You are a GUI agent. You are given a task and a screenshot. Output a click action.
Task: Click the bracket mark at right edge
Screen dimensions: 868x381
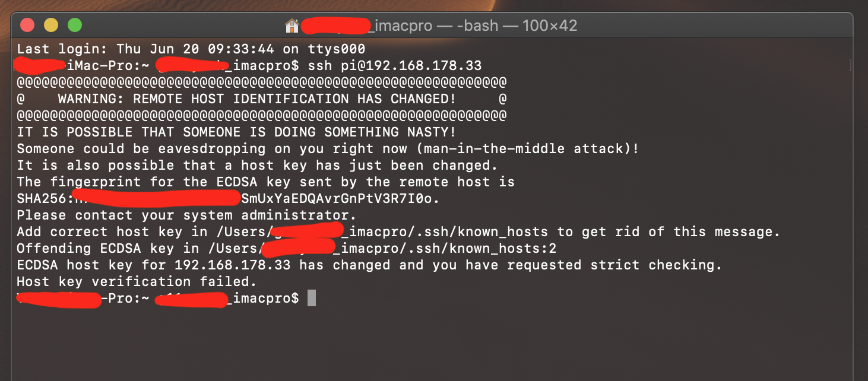tap(850, 65)
